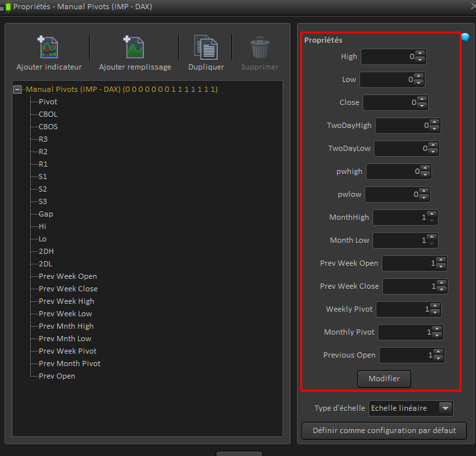
Task: Click the Ajouter remplissage icon
Action: click(134, 47)
